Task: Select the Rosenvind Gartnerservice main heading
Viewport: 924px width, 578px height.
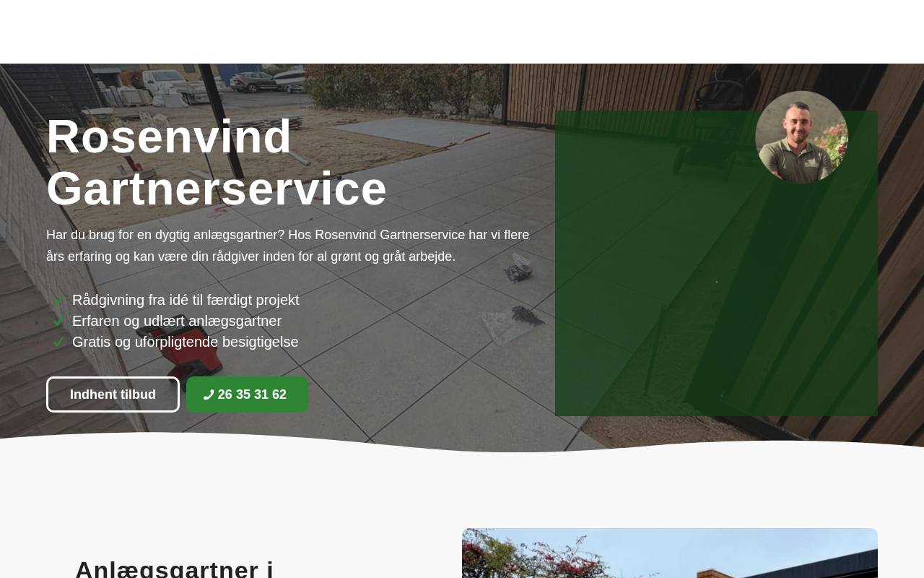Action: pos(217,163)
